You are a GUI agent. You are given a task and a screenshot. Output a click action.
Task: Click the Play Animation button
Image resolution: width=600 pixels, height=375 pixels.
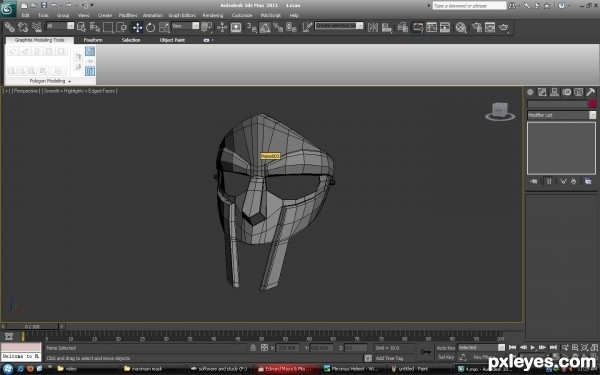[x=533, y=347]
